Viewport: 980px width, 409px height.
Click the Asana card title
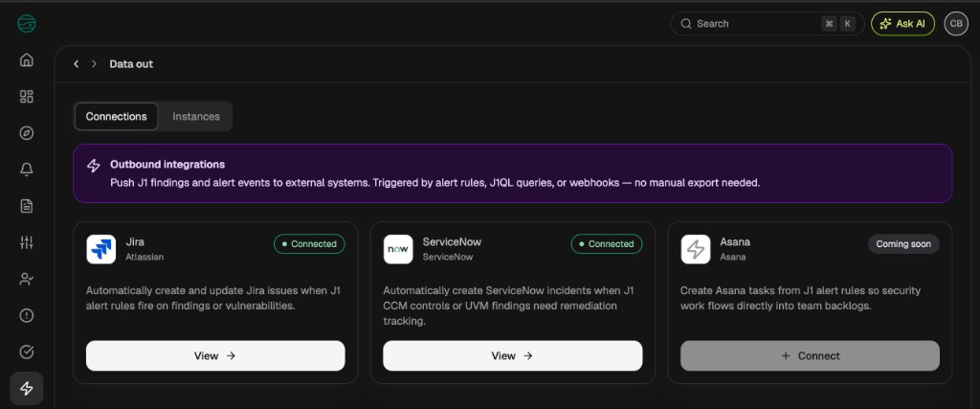[x=735, y=241]
